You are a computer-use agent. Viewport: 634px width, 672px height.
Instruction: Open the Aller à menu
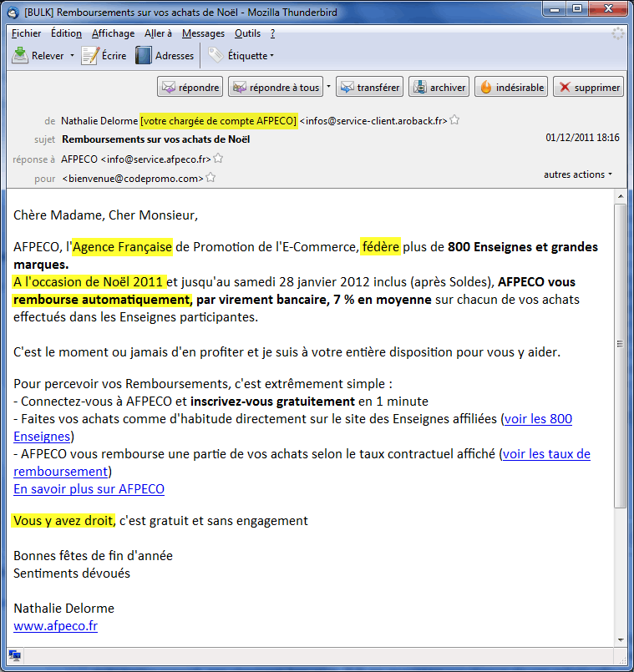tap(158, 33)
